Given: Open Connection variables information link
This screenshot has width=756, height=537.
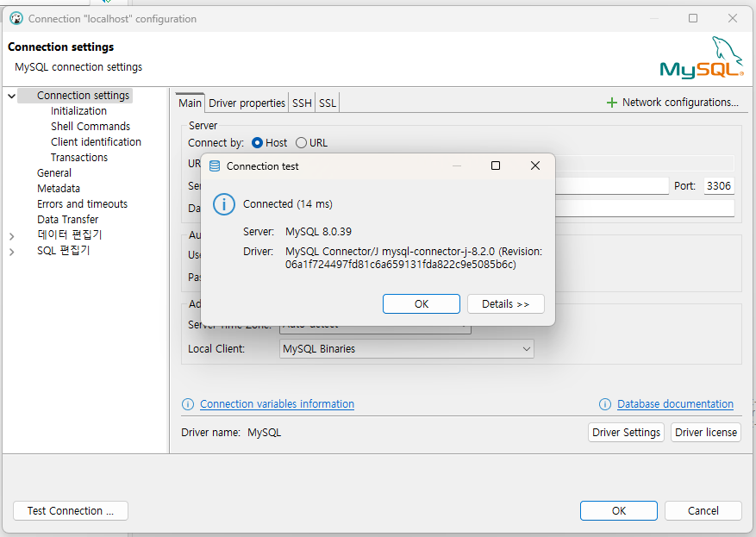Looking at the screenshot, I should point(277,404).
